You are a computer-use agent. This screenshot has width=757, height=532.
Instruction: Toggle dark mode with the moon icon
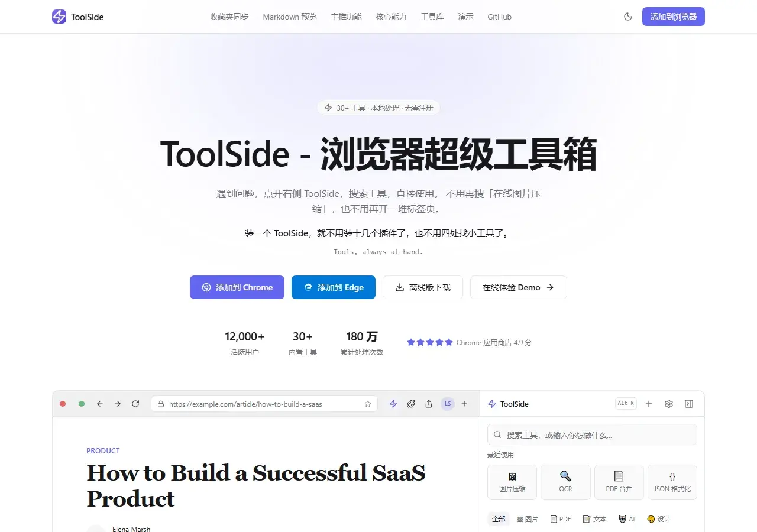pos(628,17)
